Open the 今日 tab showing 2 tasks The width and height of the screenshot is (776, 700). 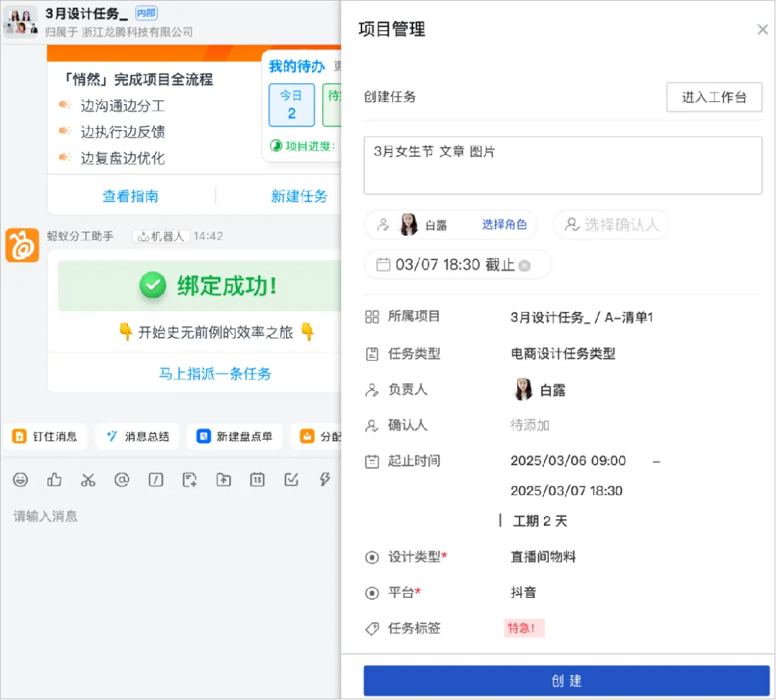(292, 105)
